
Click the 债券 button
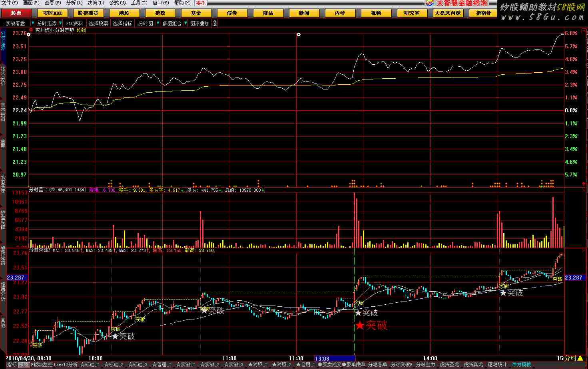tap(232, 13)
